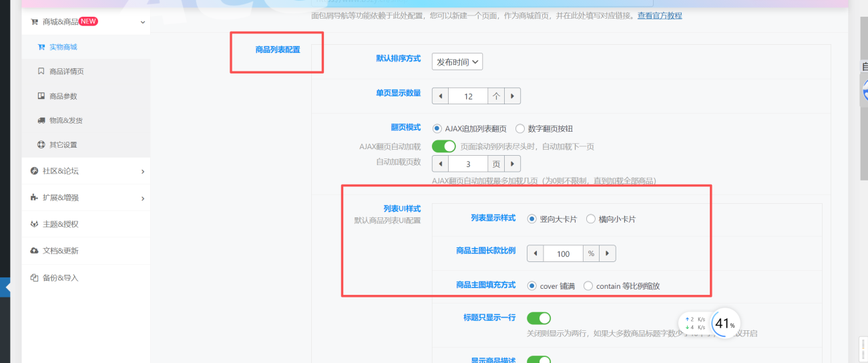This screenshot has width=868, height=363.
Task: Open the 文档&更新 menu item
Action: coord(85,251)
